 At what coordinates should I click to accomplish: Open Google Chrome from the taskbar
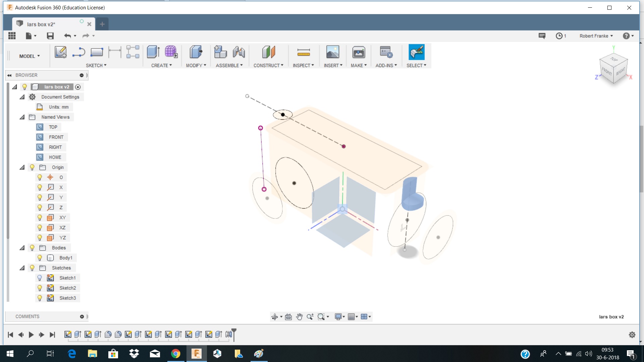point(175,354)
